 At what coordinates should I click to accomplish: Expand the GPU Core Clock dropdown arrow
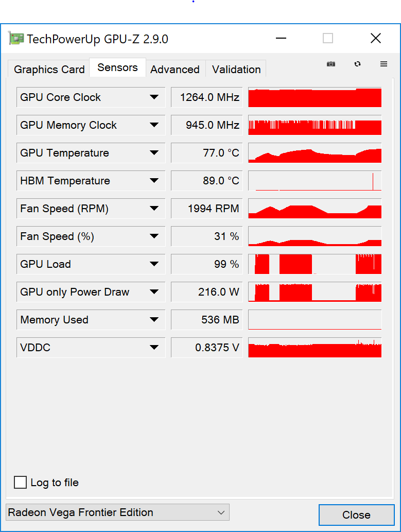coord(154,97)
